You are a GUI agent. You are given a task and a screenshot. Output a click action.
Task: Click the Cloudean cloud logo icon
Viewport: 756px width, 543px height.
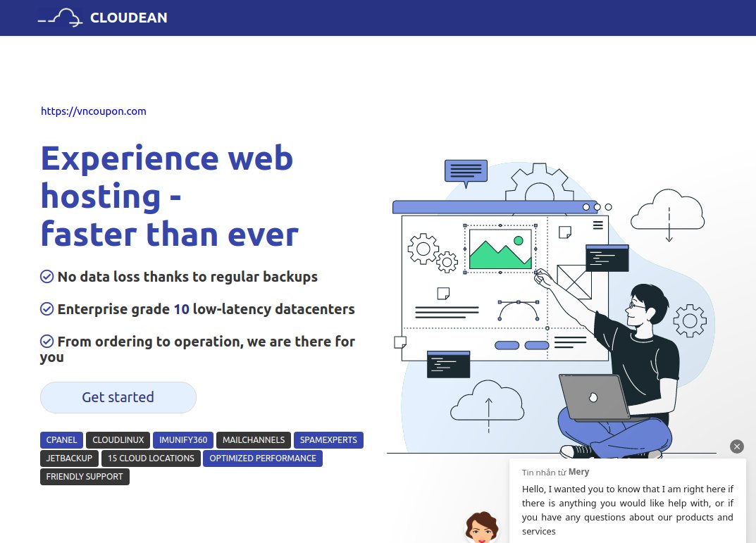click(x=60, y=17)
